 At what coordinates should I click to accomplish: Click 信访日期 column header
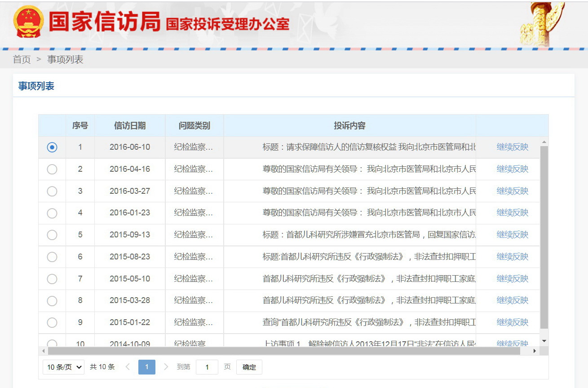click(130, 125)
